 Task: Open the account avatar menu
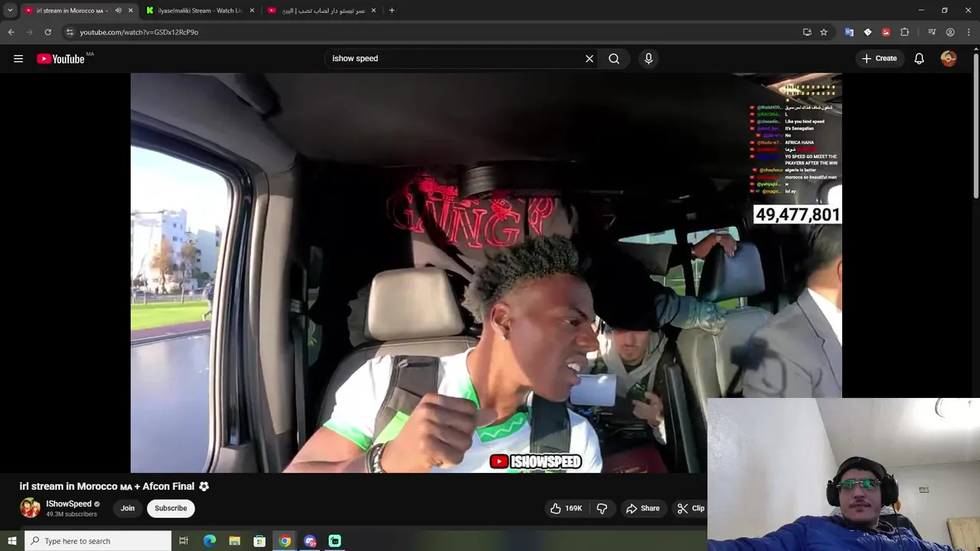pyautogui.click(x=949, y=58)
